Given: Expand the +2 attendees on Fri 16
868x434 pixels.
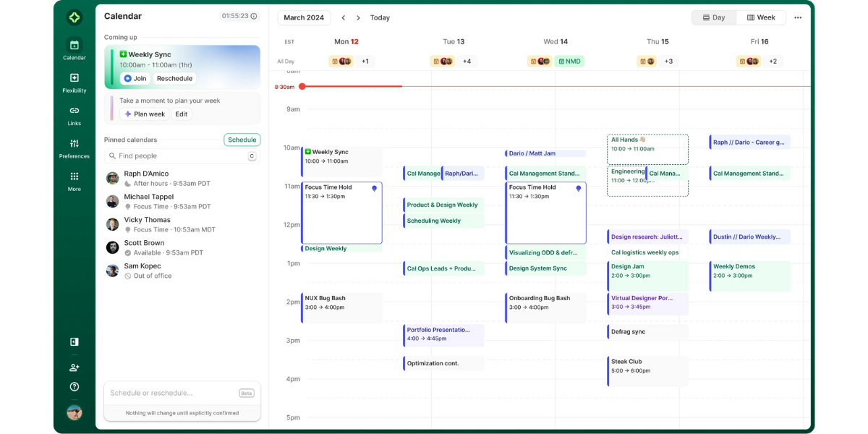Looking at the screenshot, I should [773, 61].
